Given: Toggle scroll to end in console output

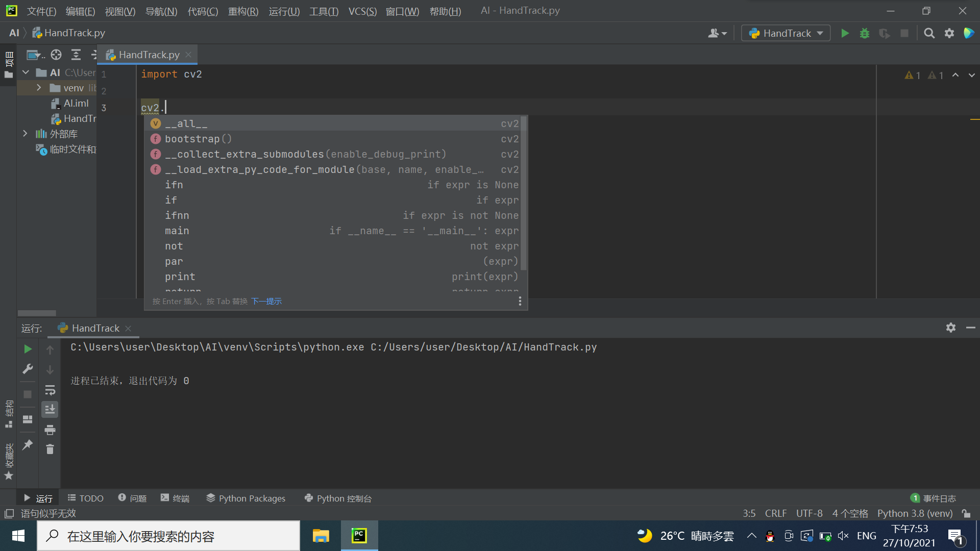Looking at the screenshot, I should [50, 409].
